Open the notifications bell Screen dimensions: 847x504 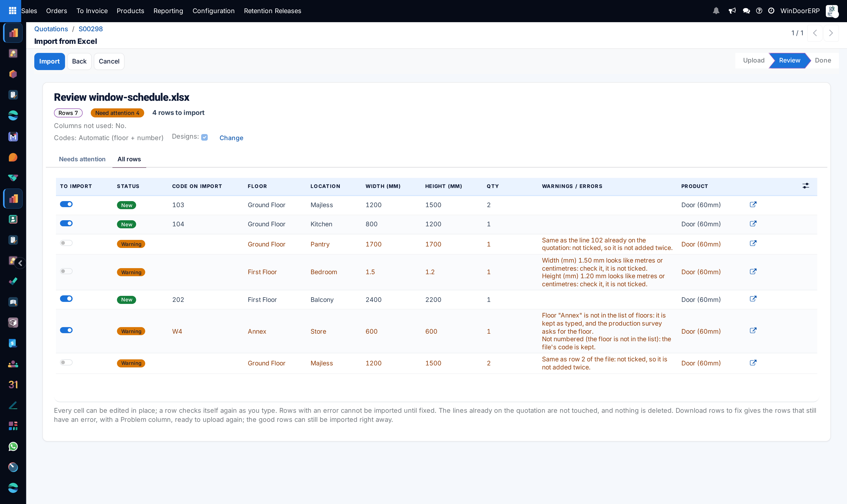point(716,11)
